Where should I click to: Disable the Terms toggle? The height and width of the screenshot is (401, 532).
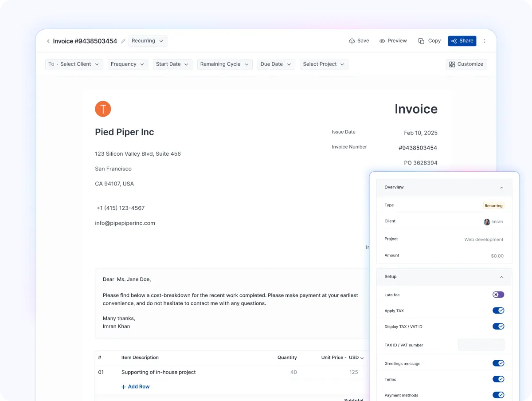click(498, 380)
